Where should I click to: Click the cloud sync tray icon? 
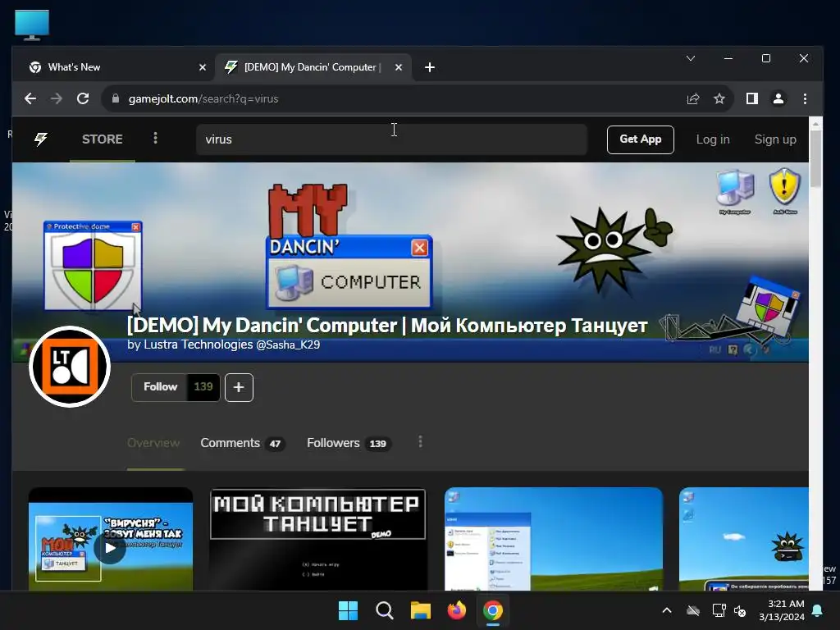tap(693, 610)
